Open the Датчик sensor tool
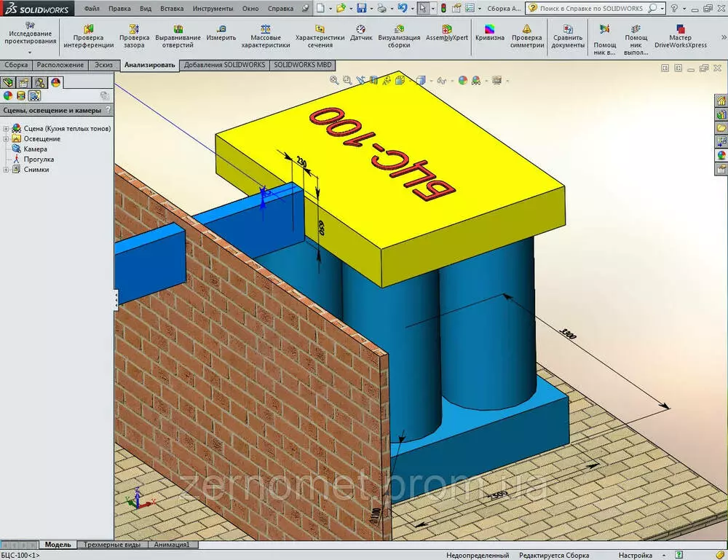Image resolution: width=728 pixels, height=560 pixels. (x=361, y=33)
